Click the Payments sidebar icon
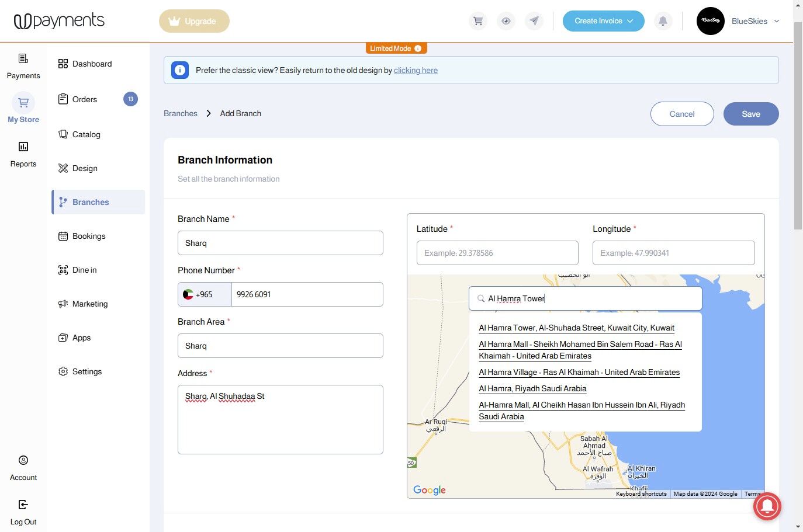The image size is (803, 532). pos(23,58)
